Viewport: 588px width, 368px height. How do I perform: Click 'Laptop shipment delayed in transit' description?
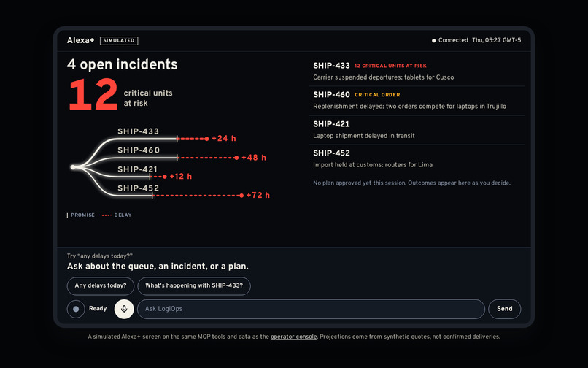[364, 136]
